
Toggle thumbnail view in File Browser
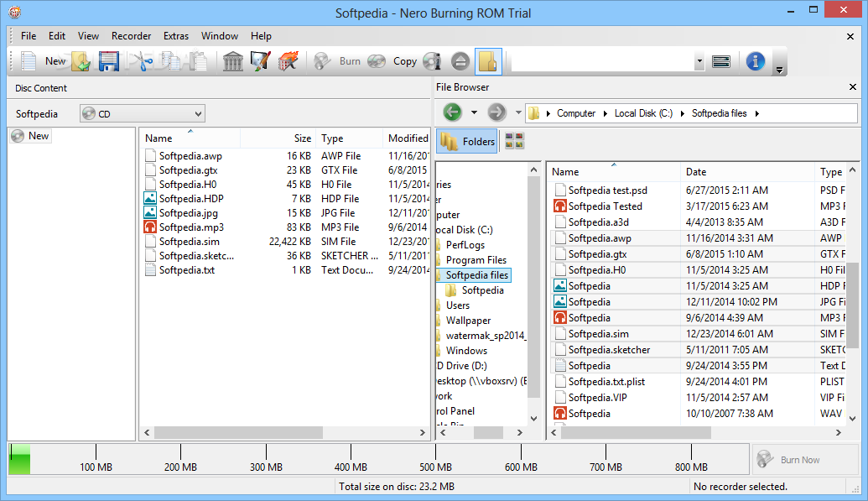pos(515,142)
